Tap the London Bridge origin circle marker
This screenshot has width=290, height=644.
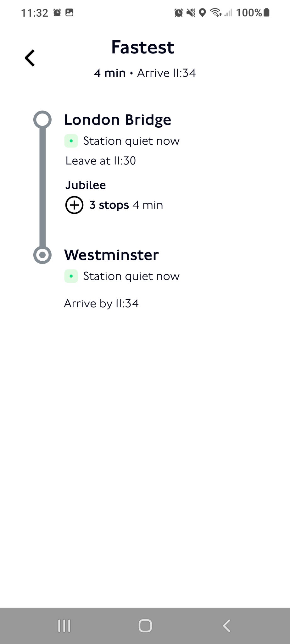pos(42,119)
